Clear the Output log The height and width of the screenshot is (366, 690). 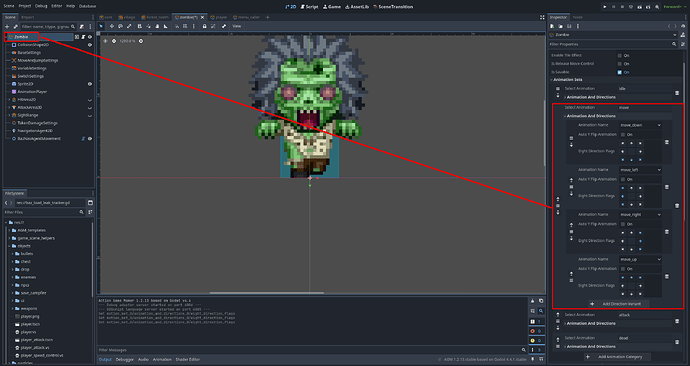pyautogui.click(x=532, y=301)
